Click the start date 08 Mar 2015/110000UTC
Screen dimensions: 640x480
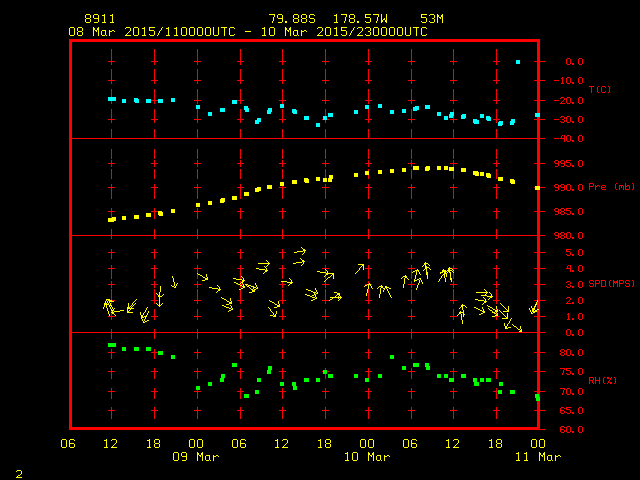tap(152, 32)
